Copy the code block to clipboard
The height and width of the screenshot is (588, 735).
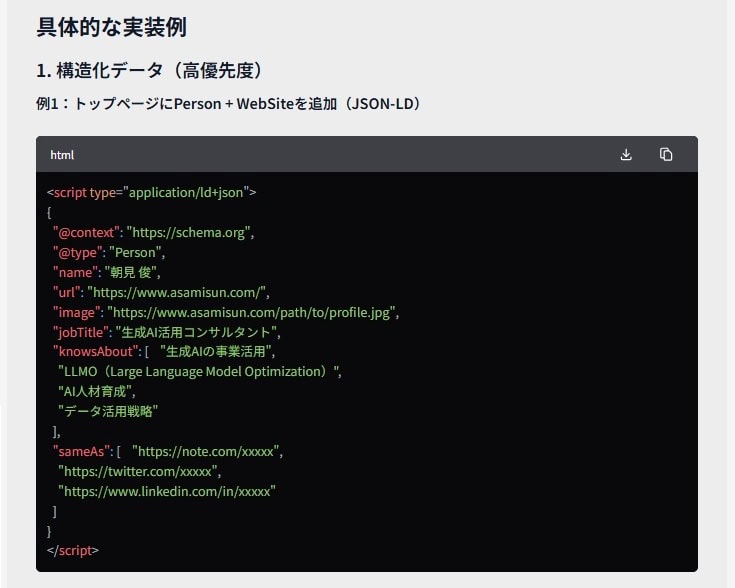pos(666,154)
